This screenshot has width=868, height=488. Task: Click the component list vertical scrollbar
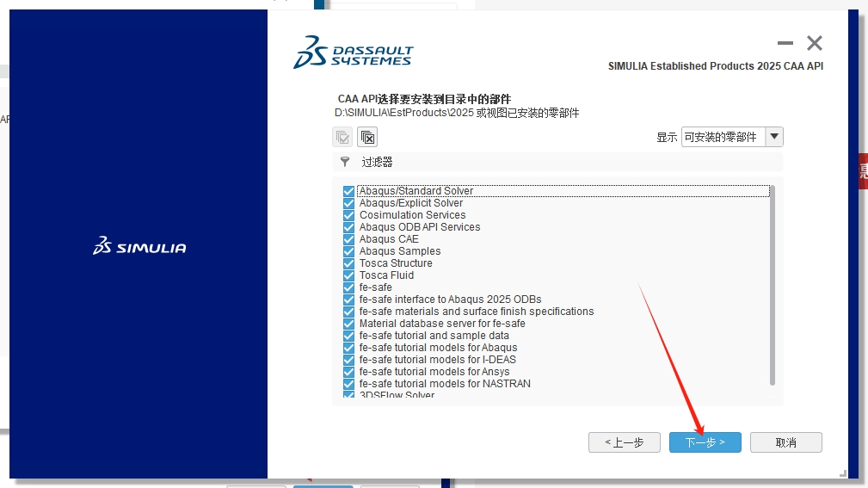click(x=772, y=284)
